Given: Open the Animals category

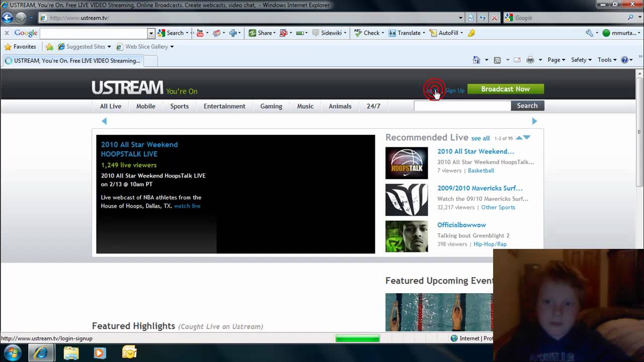Looking at the screenshot, I should [x=340, y=106].
